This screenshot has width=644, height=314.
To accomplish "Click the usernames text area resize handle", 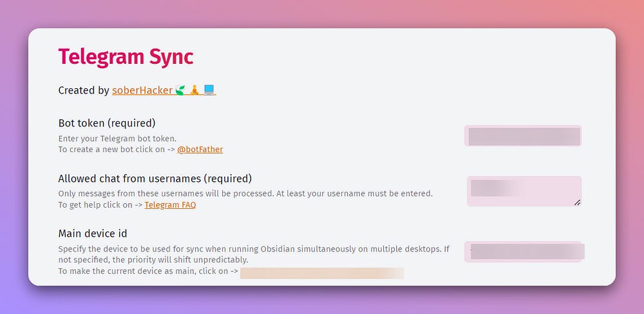I will point(577,202).
